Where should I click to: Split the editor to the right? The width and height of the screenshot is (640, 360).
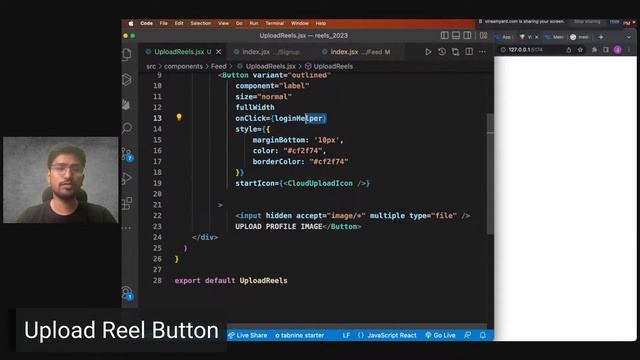click(469, 52)
